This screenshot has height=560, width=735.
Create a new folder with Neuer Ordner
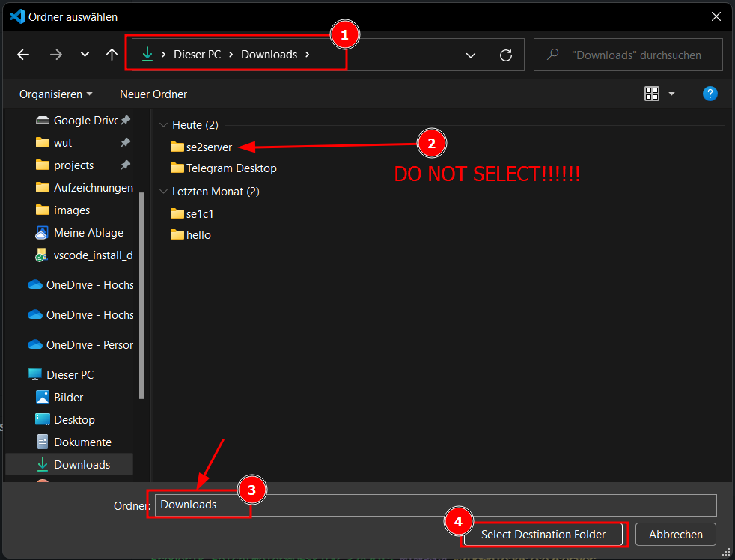(153, 94)
